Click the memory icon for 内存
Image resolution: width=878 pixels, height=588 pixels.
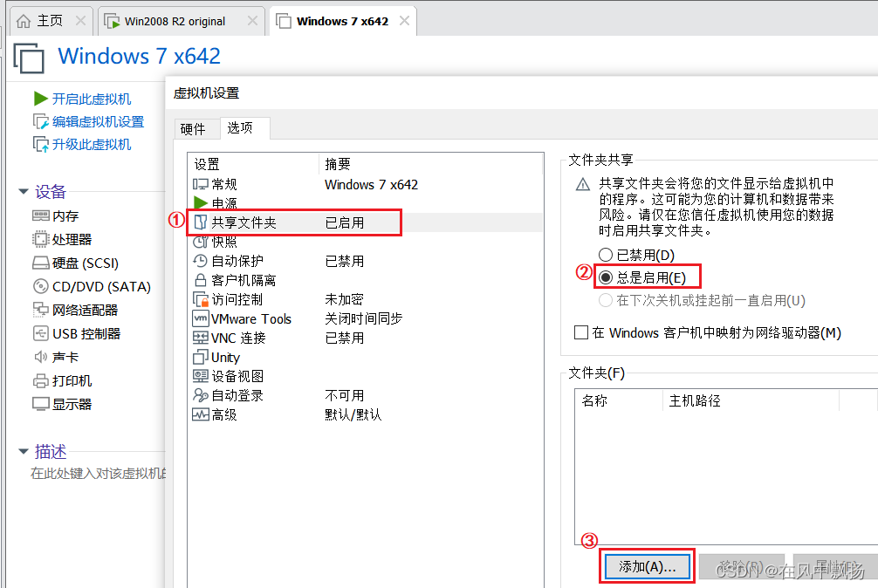coord(41,216)
